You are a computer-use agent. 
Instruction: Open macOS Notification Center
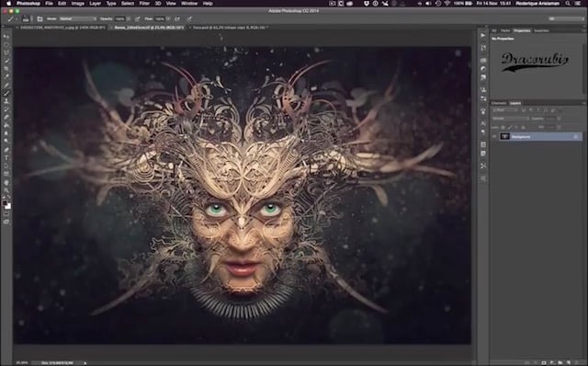click(x=579, y=4)
